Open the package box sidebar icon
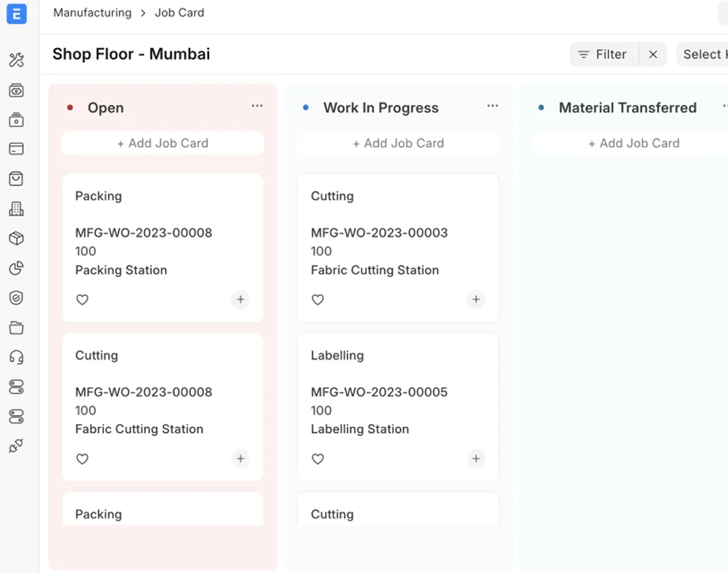This screenshot has height=573, width=728. [x=16, y=238]
